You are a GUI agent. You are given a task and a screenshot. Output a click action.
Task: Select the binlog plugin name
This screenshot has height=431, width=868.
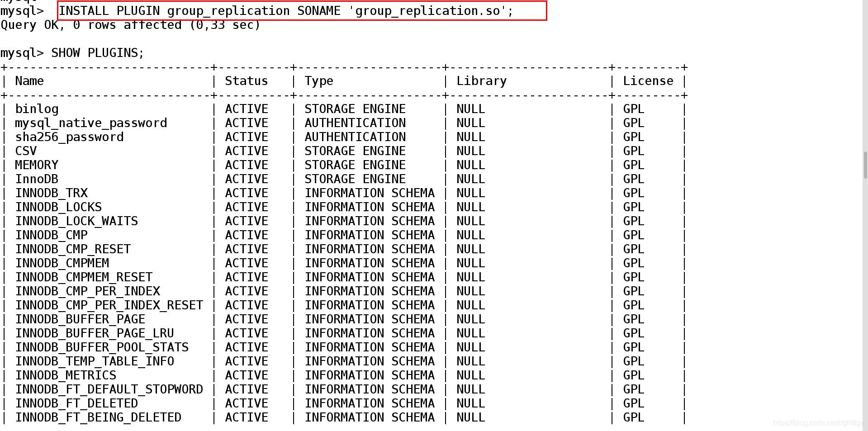[37, 109]
